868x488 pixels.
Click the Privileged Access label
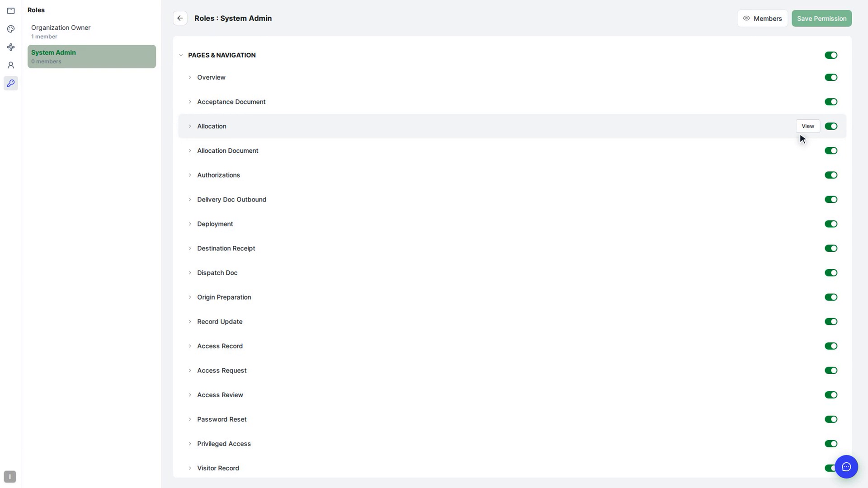[x=224, y=443]
